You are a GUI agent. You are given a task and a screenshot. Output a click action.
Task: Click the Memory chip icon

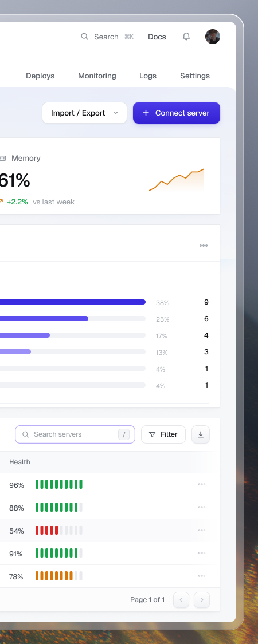click(x=3, y=158)
